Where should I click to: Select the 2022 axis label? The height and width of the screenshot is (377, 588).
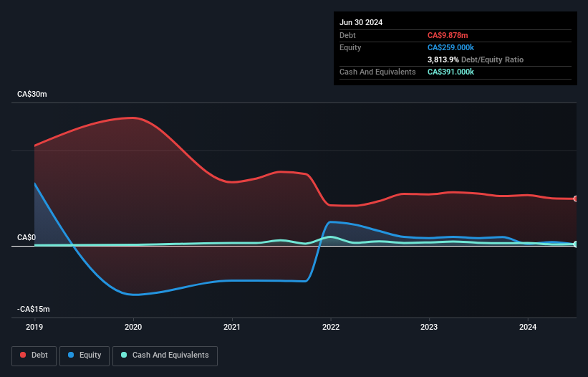[331, 327]
